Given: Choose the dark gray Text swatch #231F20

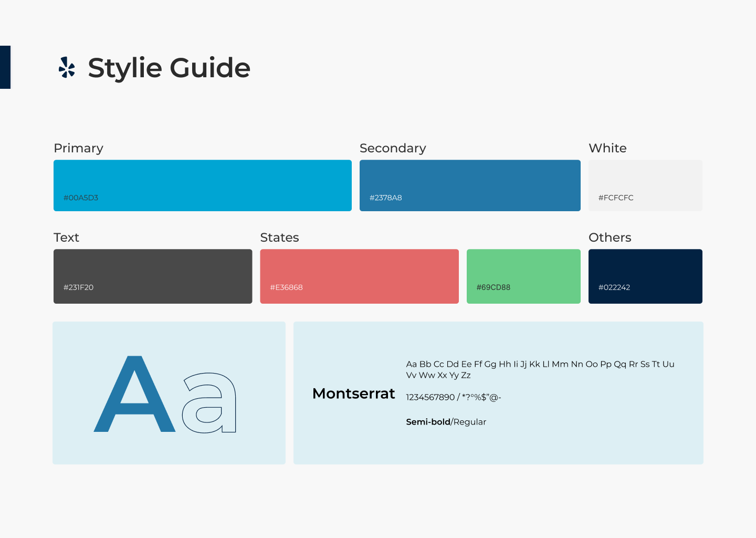Looking at the screenshot, I should 153,276.
